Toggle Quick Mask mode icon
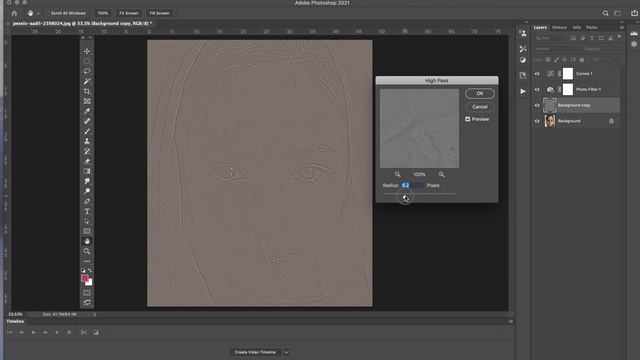The width and height of the screenshot is (640, 360). [x=87, y=293]
